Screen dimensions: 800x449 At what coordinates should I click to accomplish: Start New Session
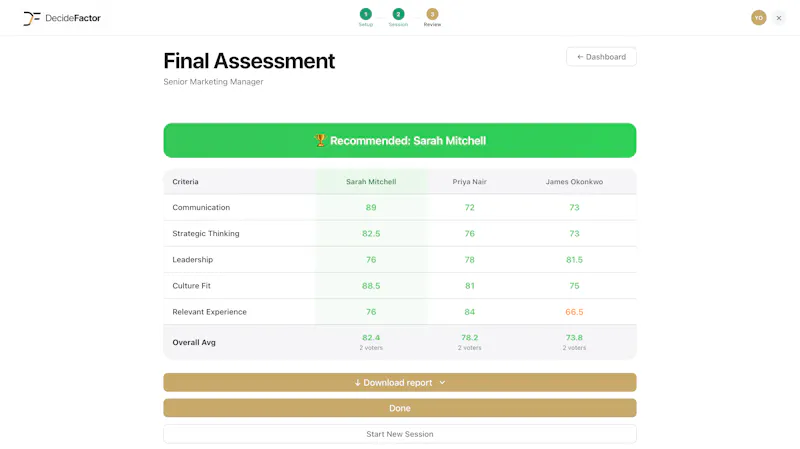(x=399, y=434)
